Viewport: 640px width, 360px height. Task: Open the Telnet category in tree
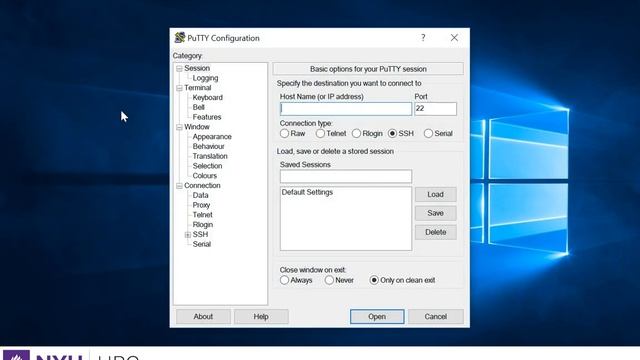pyautogui.click(x=202, y=215)
